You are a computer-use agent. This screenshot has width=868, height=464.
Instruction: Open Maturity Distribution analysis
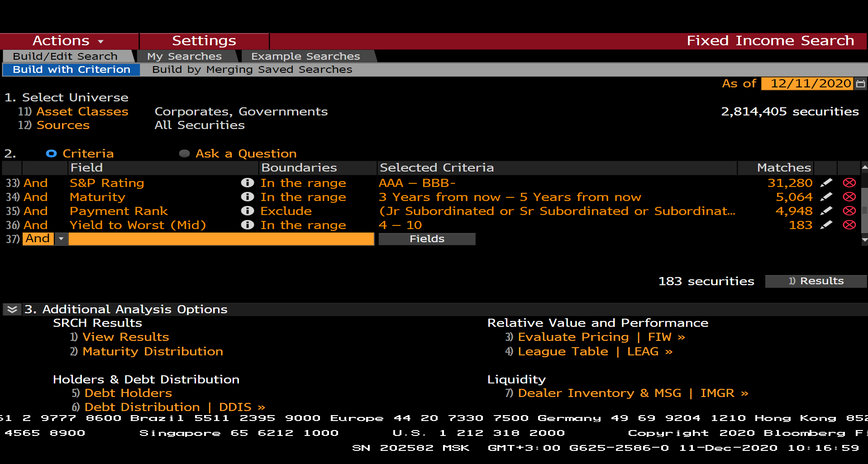(153, 351)
